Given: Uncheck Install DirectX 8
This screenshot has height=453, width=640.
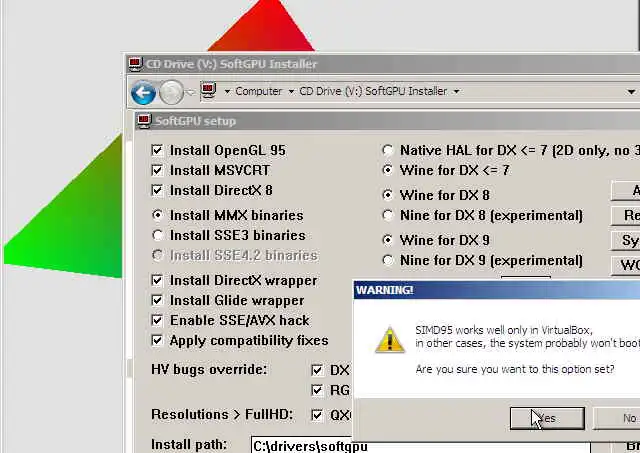Looking at the screenshot, I should click(x=157, y=190).
